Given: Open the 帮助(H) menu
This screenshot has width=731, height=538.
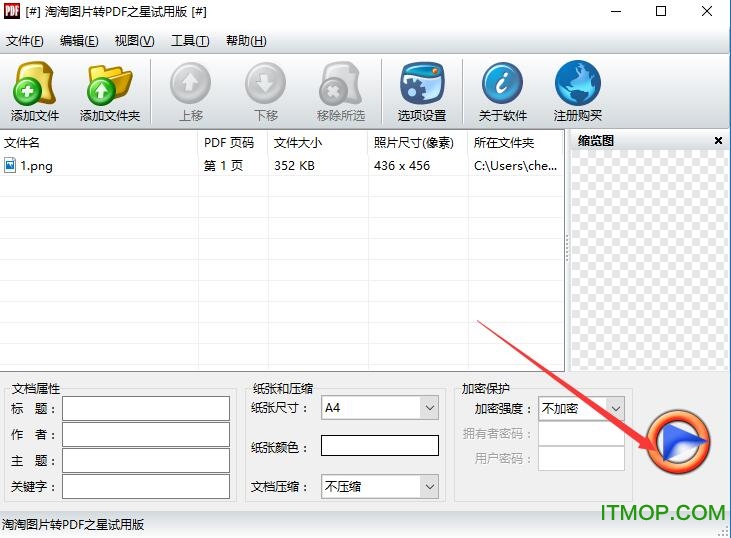Looking at the screenshot, I should click(x=246, y=41).
